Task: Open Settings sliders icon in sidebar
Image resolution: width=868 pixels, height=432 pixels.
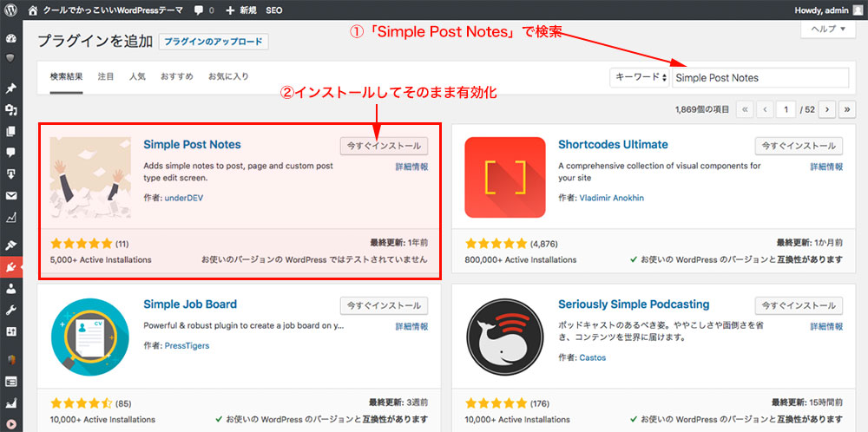Action: point(10,331)
